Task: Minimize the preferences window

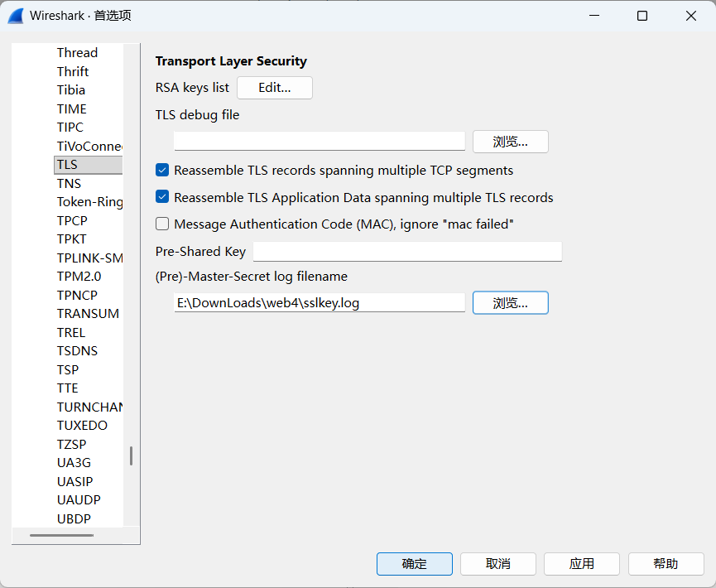Action: point(594,16)
